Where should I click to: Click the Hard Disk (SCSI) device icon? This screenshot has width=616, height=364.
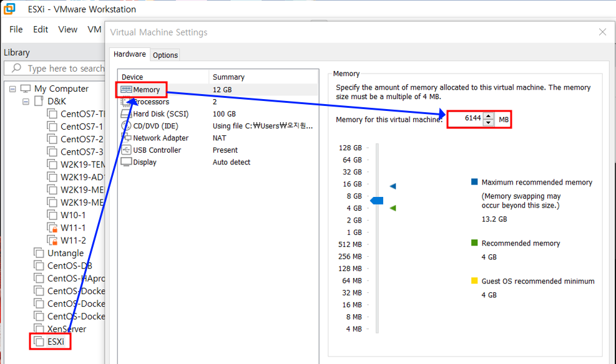[x=126, y=113]
